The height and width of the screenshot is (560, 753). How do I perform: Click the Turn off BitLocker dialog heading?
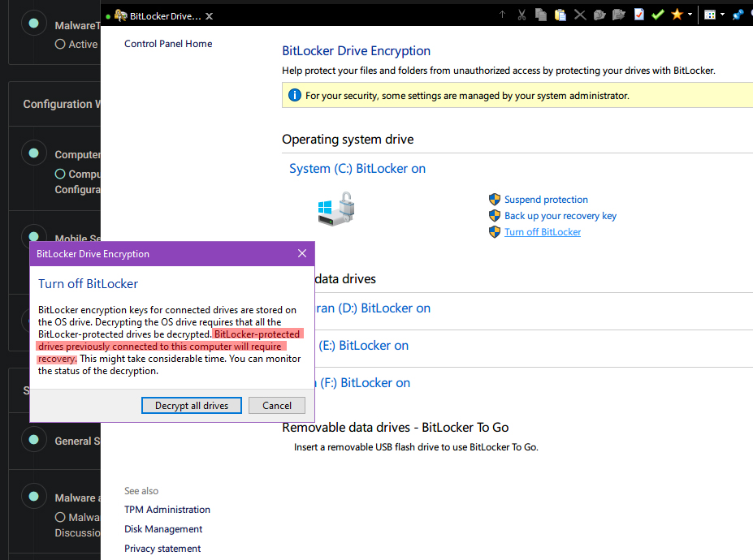88,284
